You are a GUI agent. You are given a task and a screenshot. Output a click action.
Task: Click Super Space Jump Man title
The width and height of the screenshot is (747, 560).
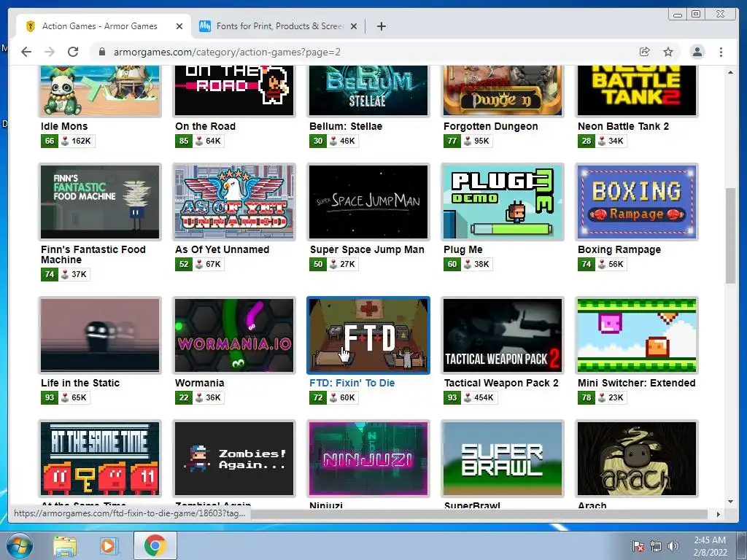coord(367,249)
